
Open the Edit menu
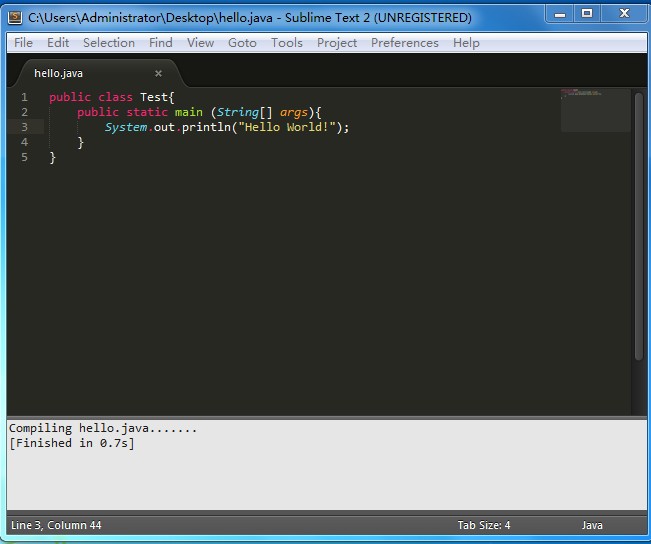58,43
